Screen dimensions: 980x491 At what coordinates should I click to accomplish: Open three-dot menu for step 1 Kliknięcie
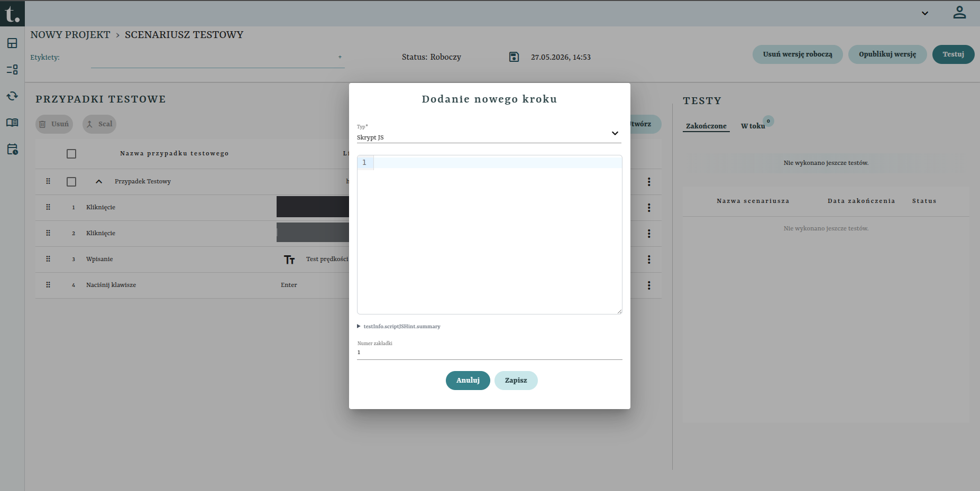649,208
